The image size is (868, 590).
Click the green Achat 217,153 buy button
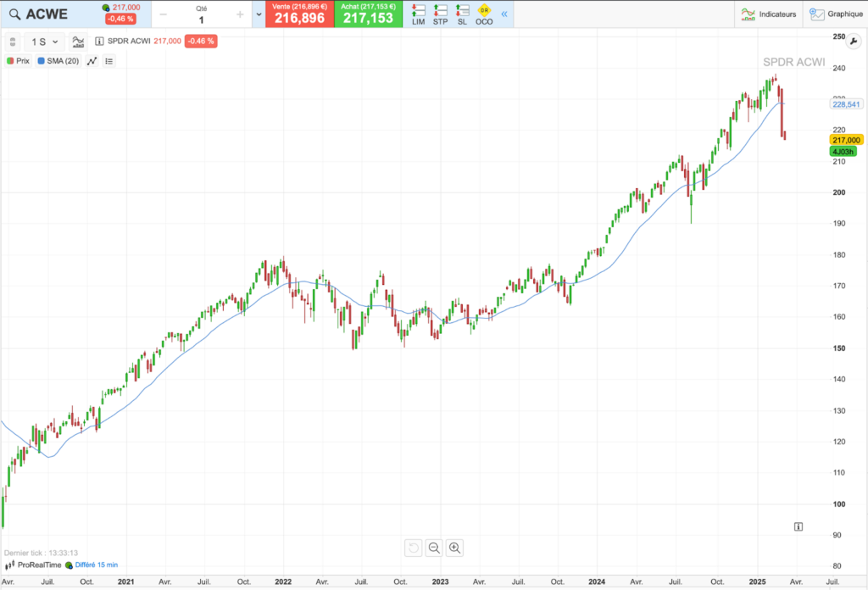(x=368, y=14)
